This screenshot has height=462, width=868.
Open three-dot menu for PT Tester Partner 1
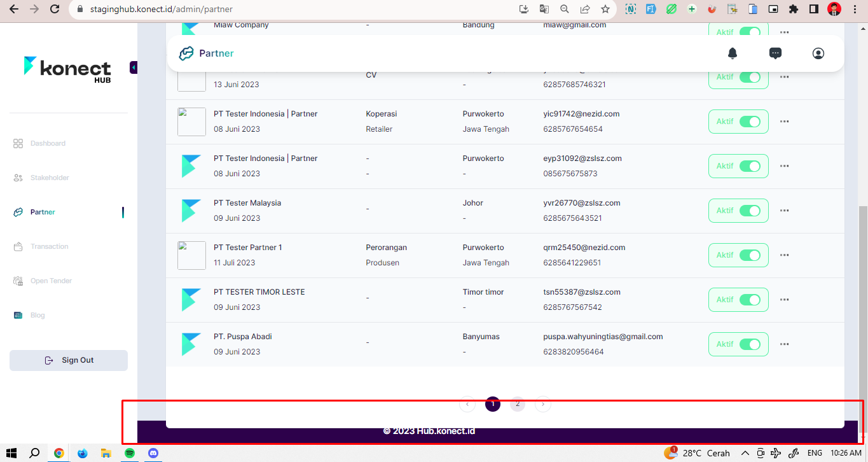[x=784, y=255]
